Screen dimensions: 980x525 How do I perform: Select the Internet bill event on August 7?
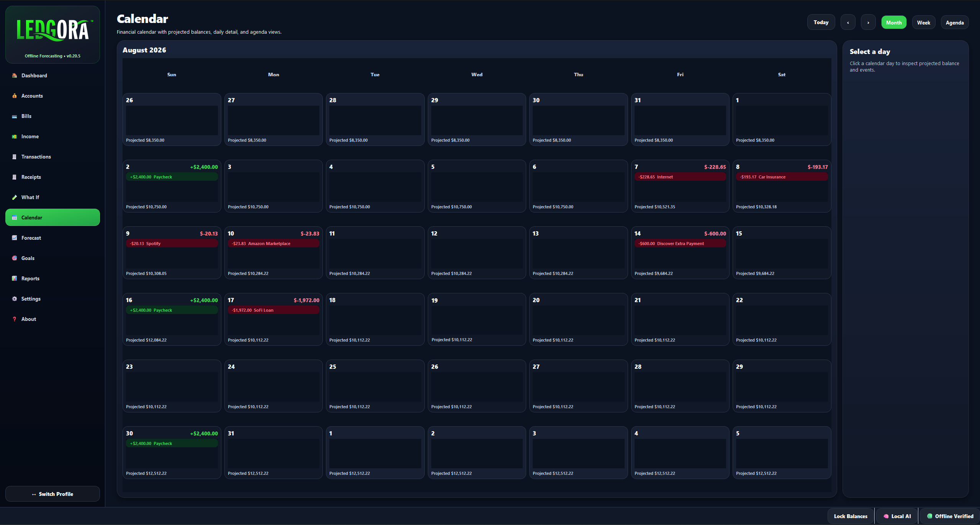680,177
